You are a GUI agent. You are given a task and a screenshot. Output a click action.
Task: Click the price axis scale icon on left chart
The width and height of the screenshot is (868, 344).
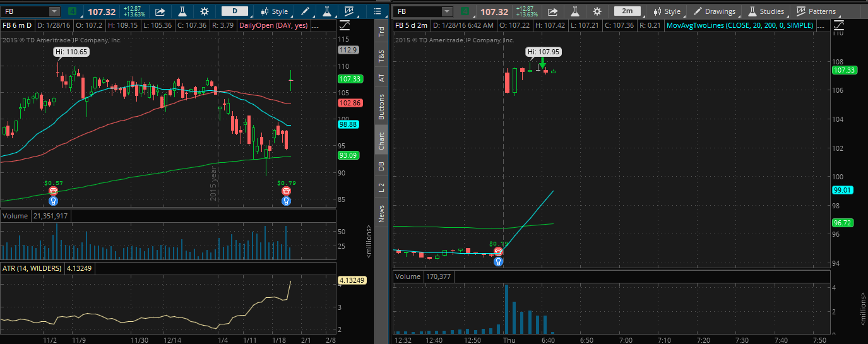(x=345, y=25)
